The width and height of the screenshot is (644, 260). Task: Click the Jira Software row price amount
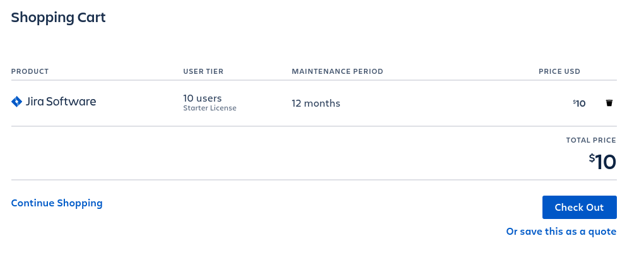click(x=579, y=103)
